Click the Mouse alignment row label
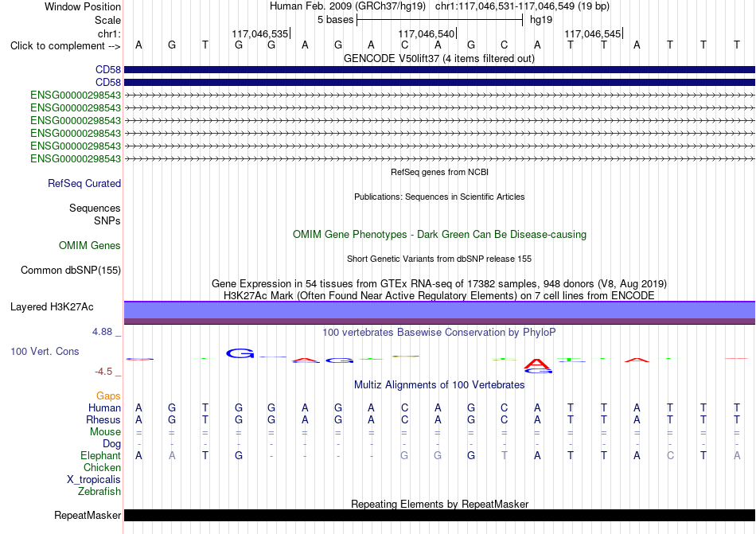This screenshot has height=534, width=756. (105, 432)
